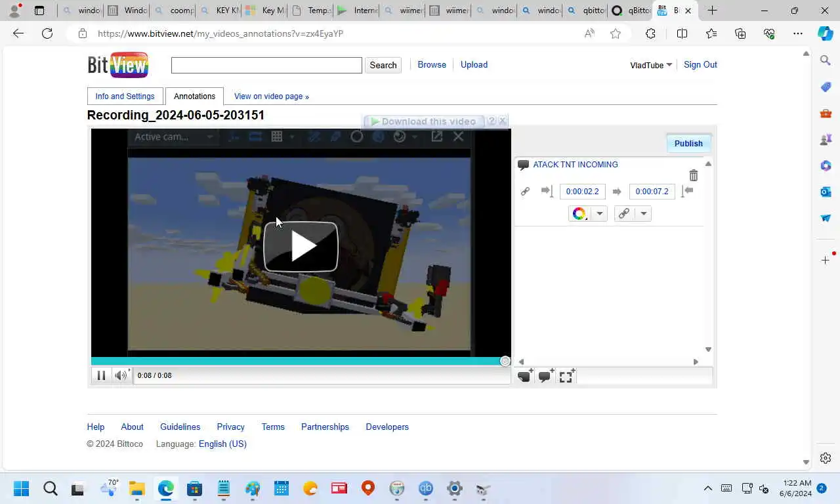
Task: Toggle Edge split screen
Action: (x=682, y=33)
